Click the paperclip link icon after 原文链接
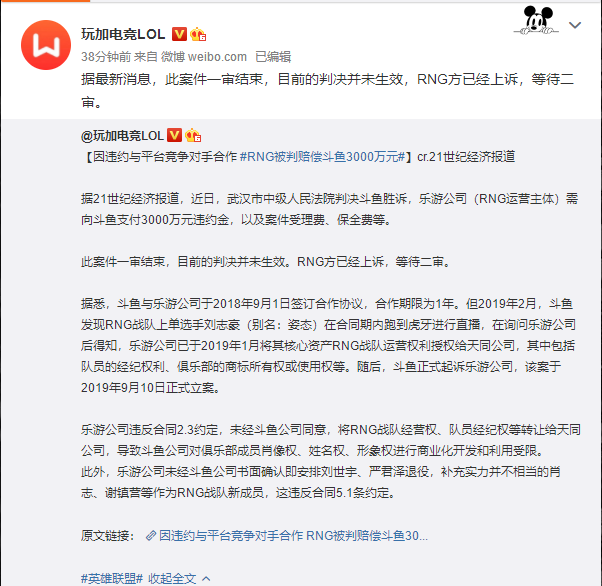602x586 pixels. coord(151,535)
